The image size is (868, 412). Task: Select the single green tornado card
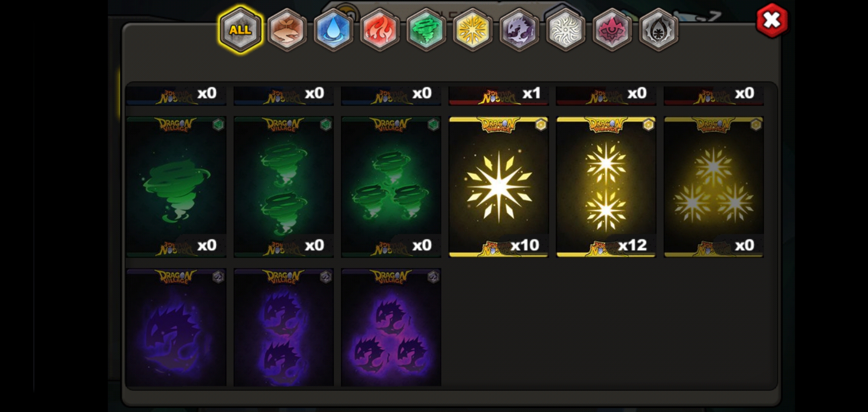[x=176, y=187]
